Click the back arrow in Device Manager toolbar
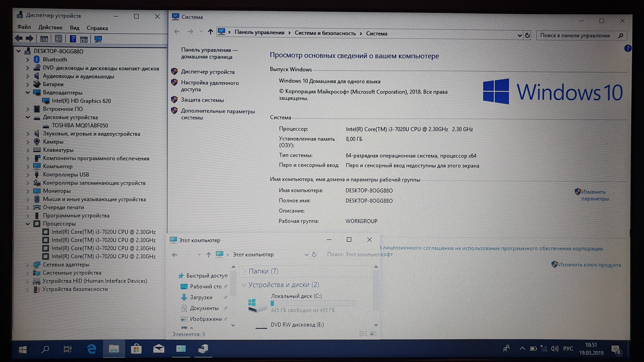Image resolution: width=644 pixels, height=362 pixels. coord(19,39)
